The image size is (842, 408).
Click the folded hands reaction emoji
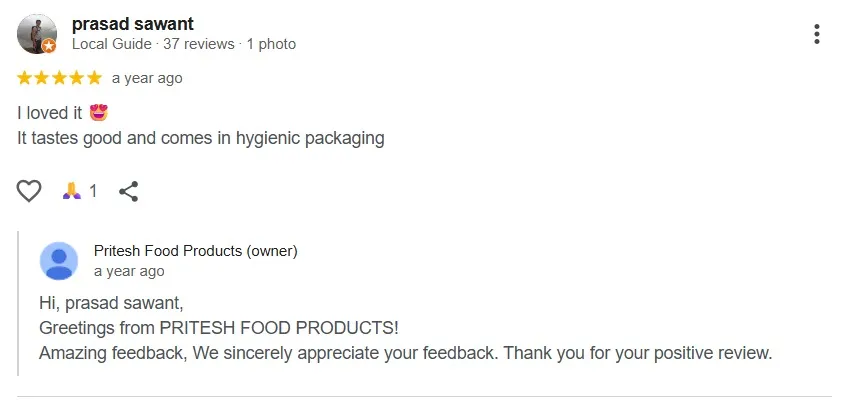coord(71,191)
